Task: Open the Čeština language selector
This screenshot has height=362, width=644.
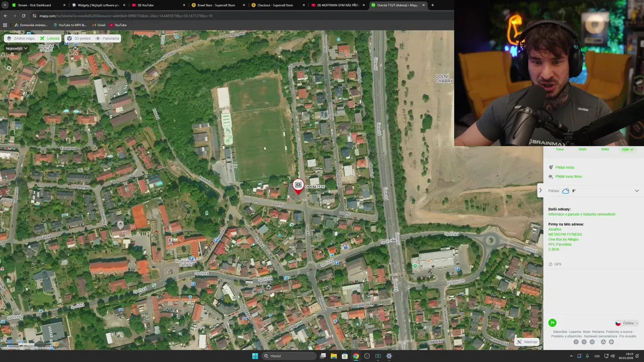Action: 626,323
